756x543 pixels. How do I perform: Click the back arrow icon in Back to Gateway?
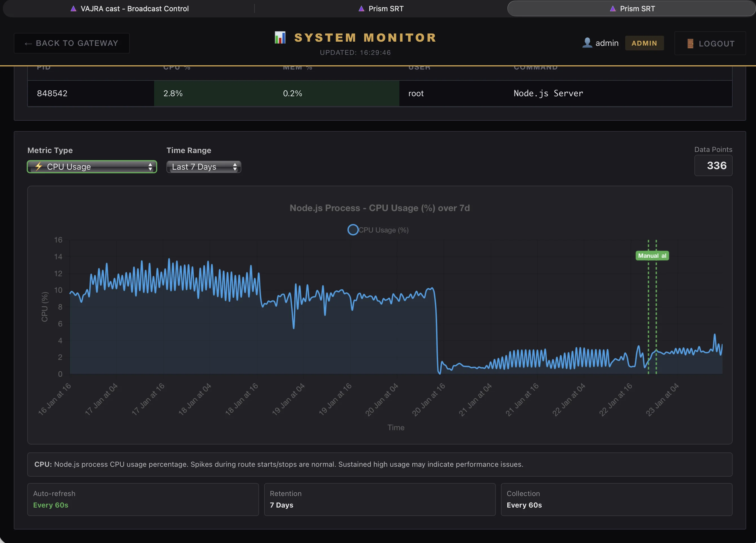(x=28, y=43)
